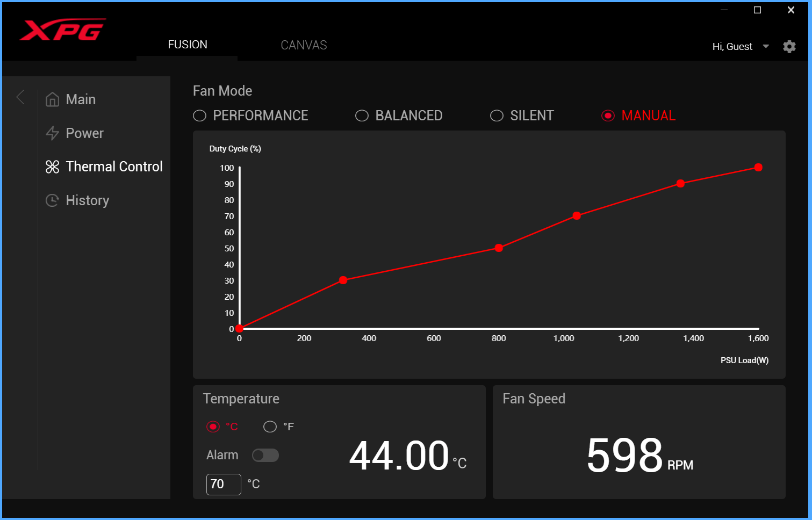812x520 pixels.
Task: Open the History section label
Action: click(87, 200)
